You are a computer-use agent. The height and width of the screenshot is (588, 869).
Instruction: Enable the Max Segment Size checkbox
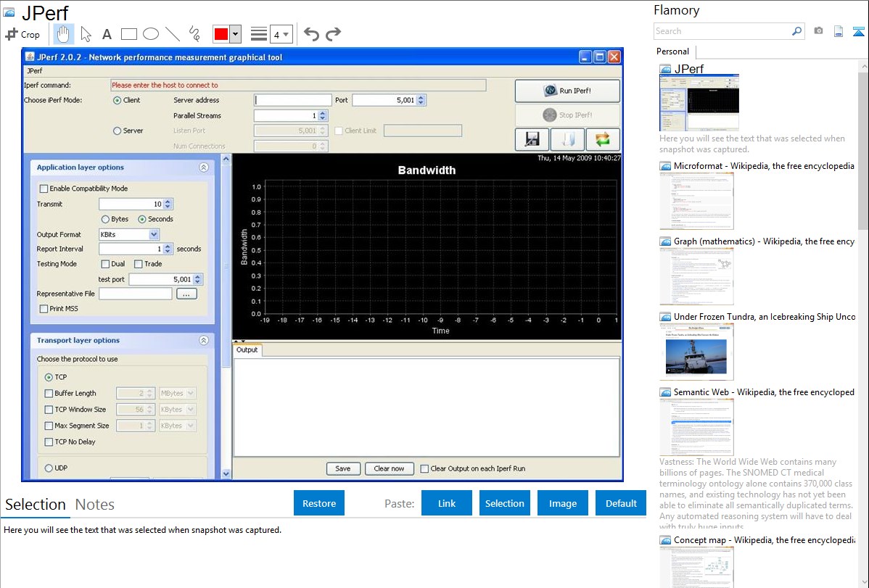(49, 426)
